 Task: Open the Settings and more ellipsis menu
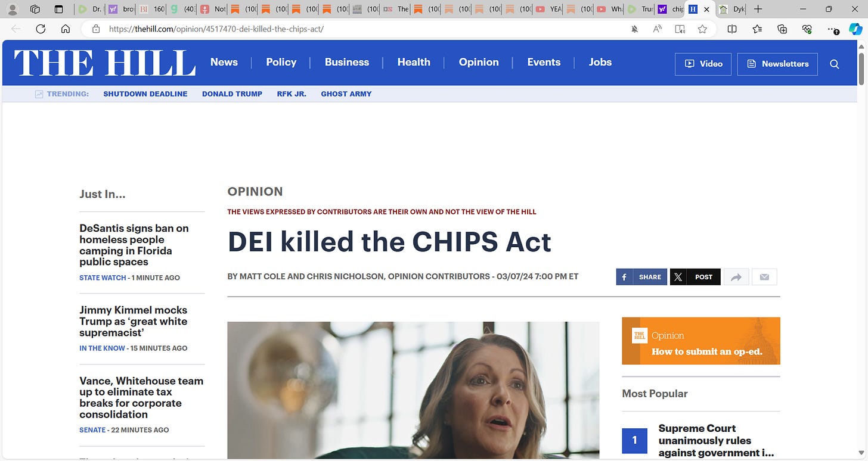[832, 29]
